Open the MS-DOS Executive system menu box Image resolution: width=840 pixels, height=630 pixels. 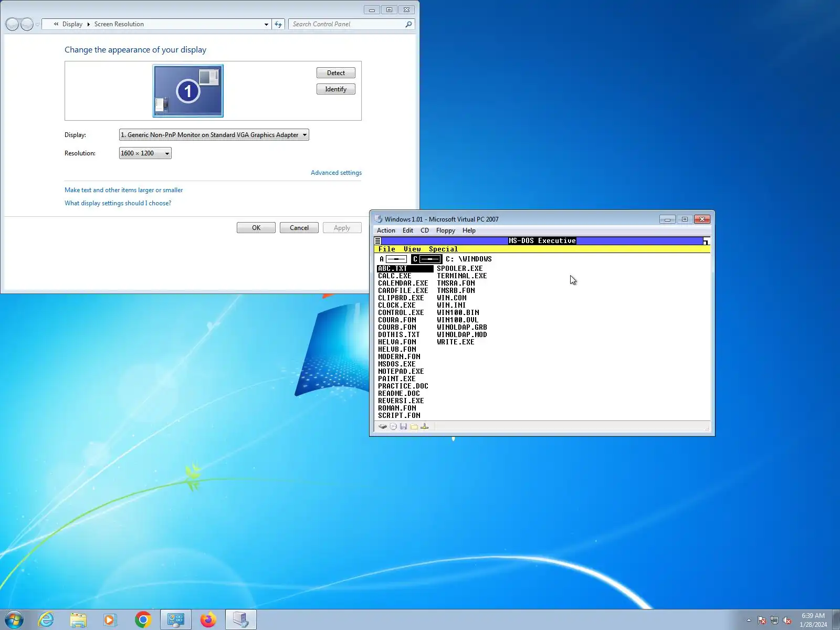tap(378, 241)
